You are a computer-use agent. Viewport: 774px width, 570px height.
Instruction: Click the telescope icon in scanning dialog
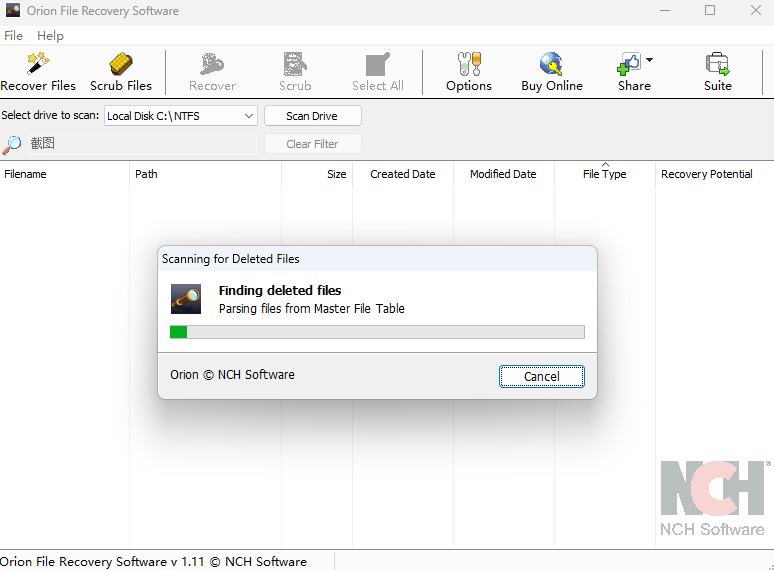click(x=186, y=299)
